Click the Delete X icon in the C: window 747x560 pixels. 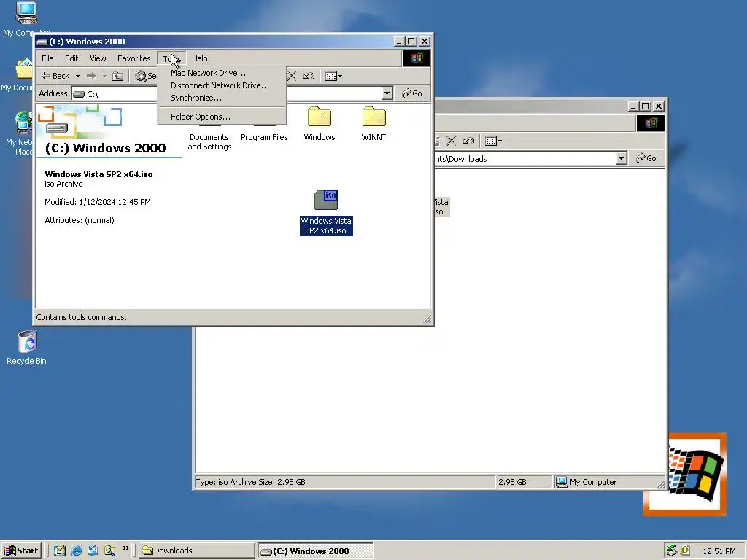(292, 76)
